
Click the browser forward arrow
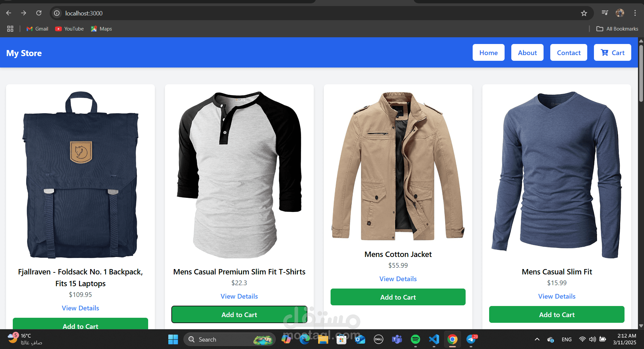coord(24,13)
